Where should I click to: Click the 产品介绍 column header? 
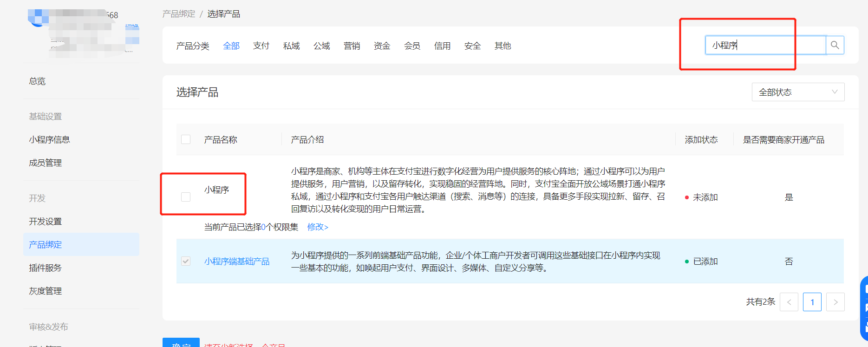pos(307,140)
